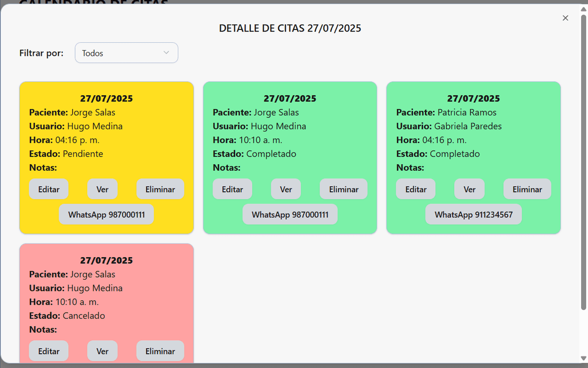This screenshot has width=588, height=368.
Task: Delete the Cancelado appointment card
Action: click(160, 351)
